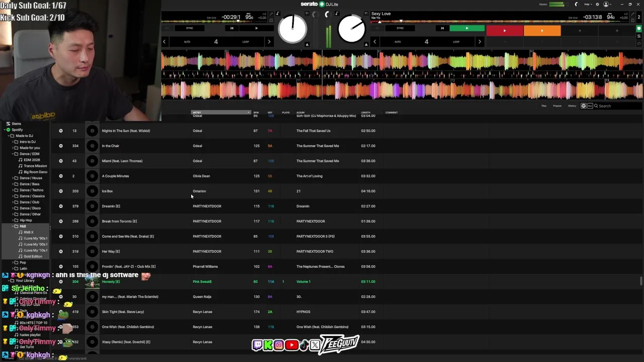
Task: Sort library by LENGTH column header
Action: click(x=366, y=113)
